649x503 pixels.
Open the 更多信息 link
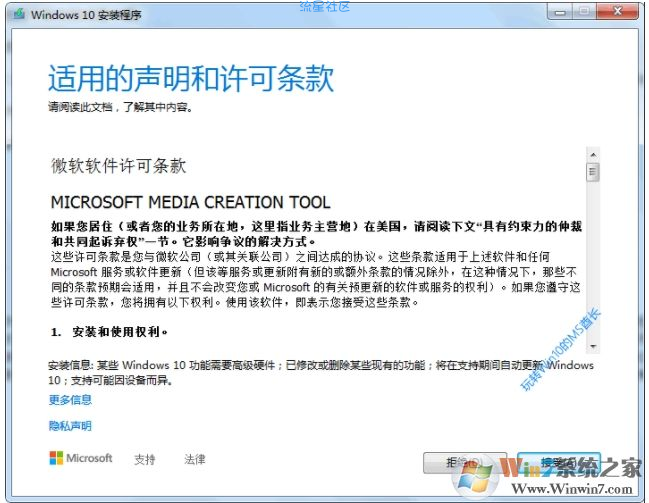70,400
